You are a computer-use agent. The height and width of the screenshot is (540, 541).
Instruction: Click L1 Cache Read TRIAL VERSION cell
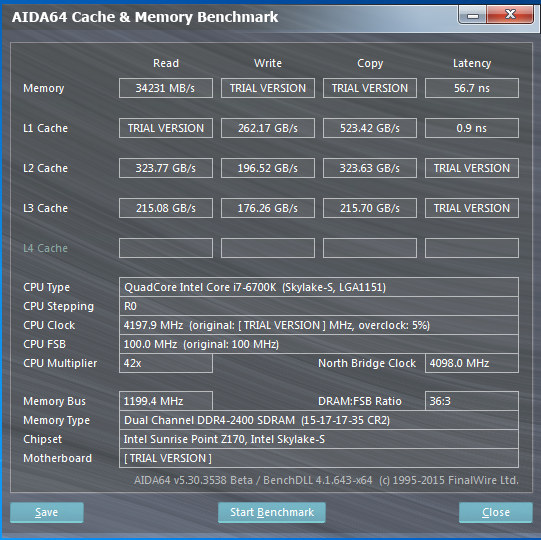click(166, 128)
